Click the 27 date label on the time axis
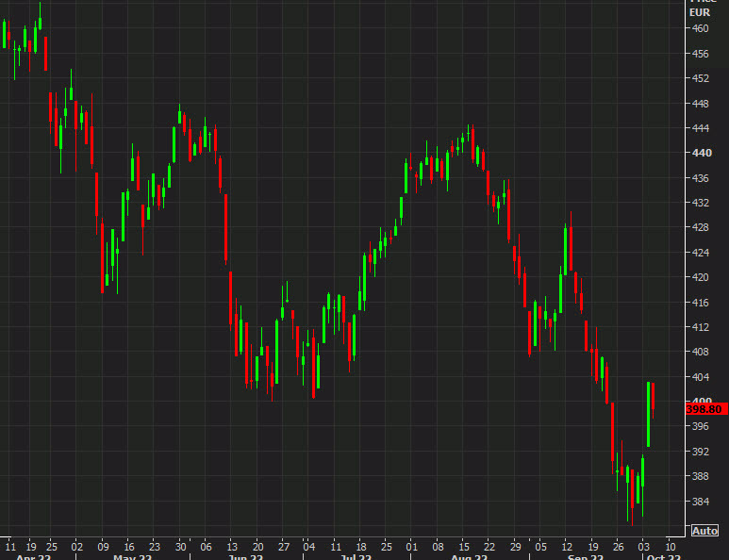The image size is (729, 560). click(284, 547)
